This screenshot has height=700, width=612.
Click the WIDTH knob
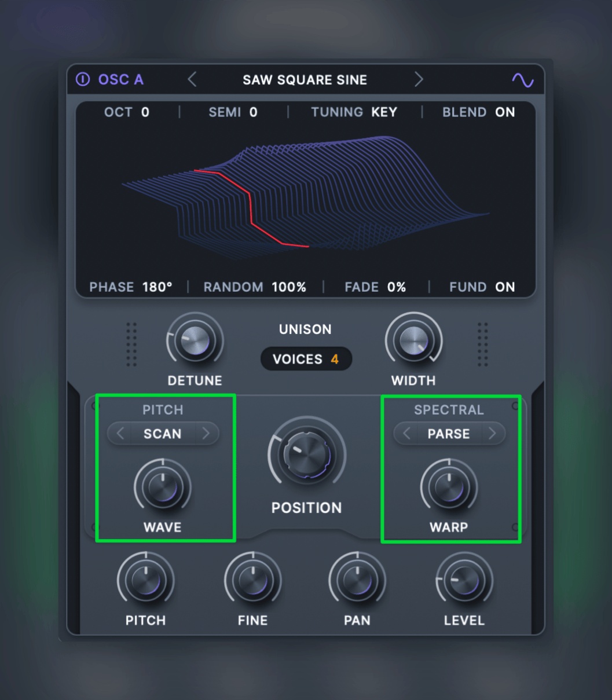click(413, 341)
